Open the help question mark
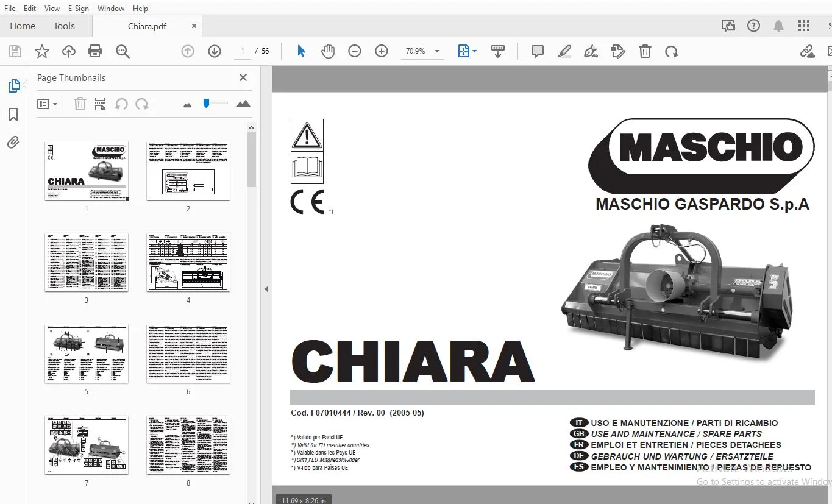 tap(754, 26)
